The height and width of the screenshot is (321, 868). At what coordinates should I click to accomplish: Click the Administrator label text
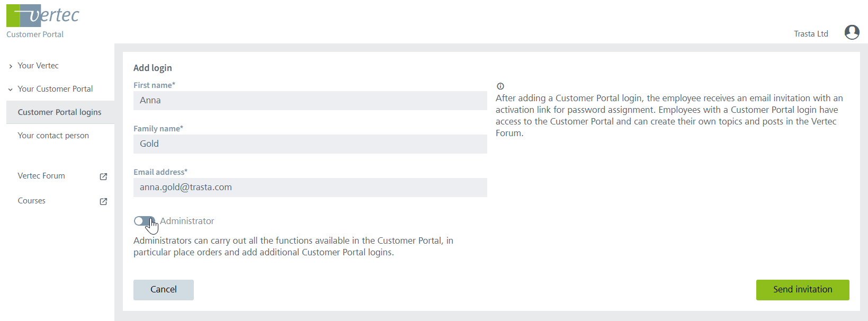[187, 221]
